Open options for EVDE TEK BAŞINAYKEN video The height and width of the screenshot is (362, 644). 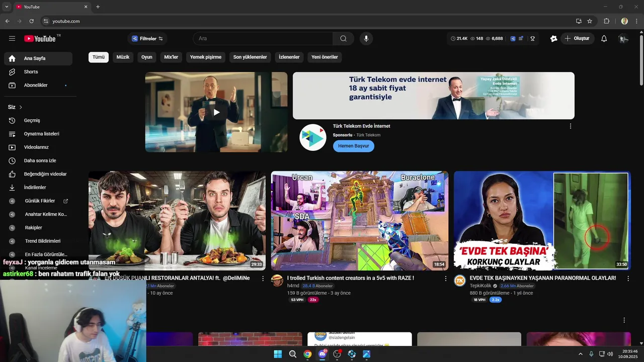pos(628,278)
